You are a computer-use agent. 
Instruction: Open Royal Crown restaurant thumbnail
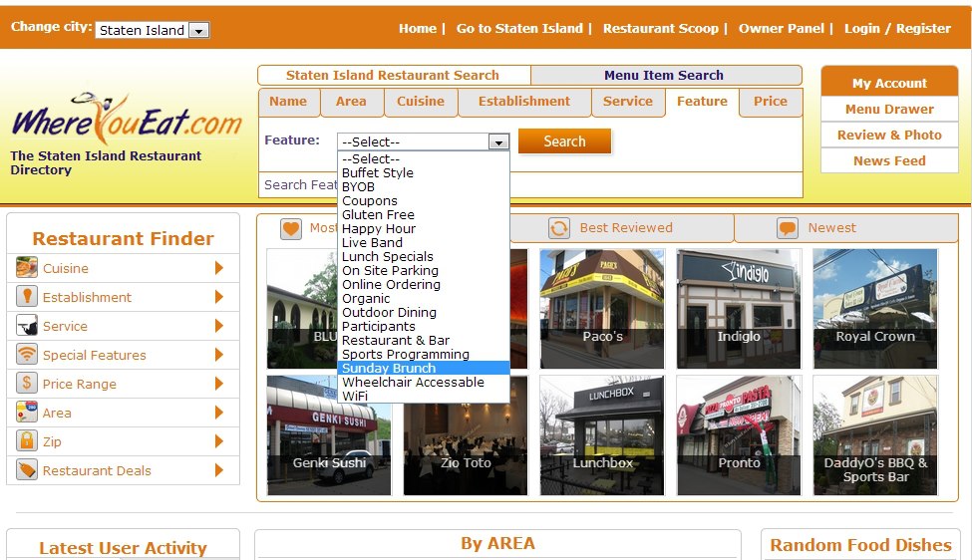pos(875,309)
